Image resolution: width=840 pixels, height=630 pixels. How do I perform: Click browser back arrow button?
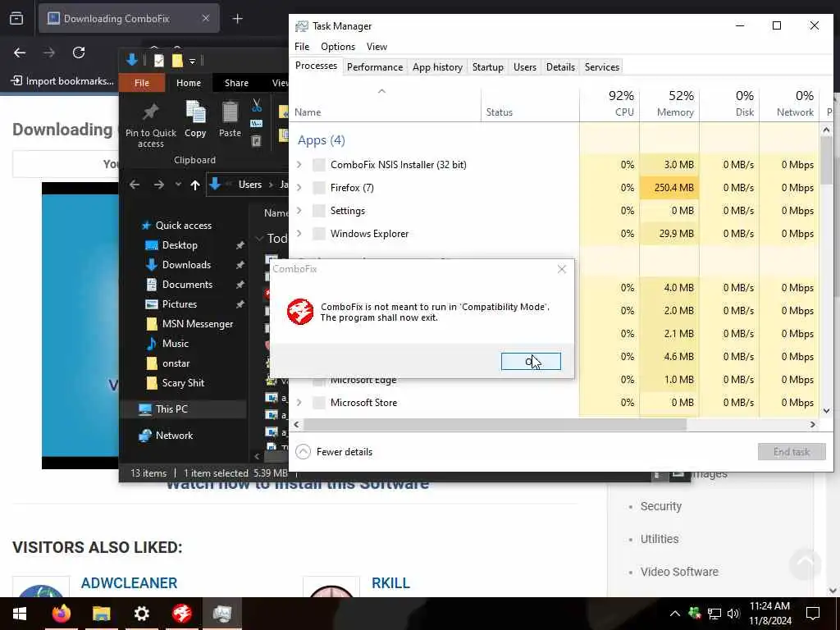pos(20,52)
